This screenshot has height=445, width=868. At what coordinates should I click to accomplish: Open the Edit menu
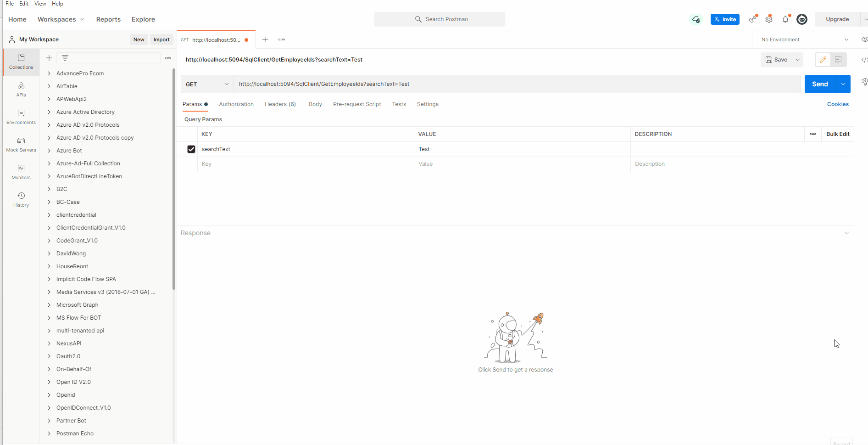pyautogui.click(x=24, y=4)
